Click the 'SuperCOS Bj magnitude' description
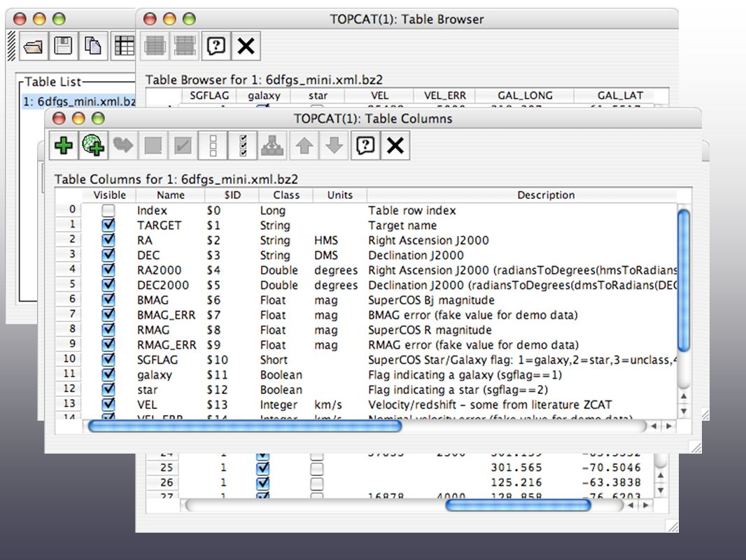746x560 pixels. tap(431, 300)
